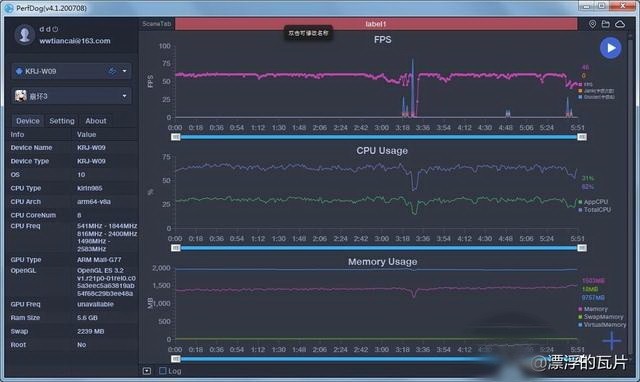Toggle the TotalCPU legend series

point(595,210)
